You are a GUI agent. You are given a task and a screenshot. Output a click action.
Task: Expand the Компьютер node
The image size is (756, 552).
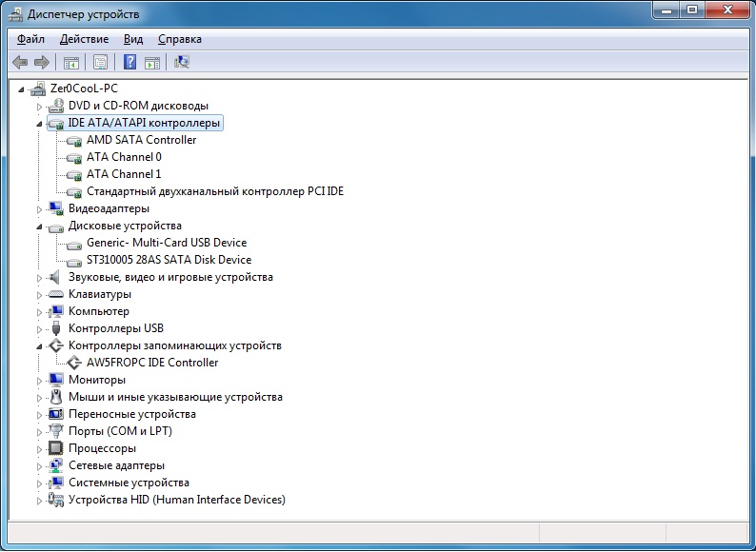tap(40, 312)
